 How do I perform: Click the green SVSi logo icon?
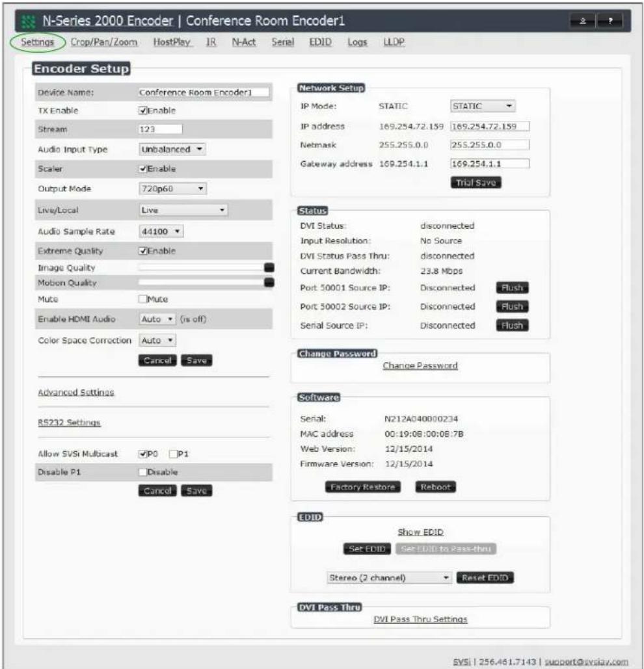pyautogui.click(x=28, y=21)
